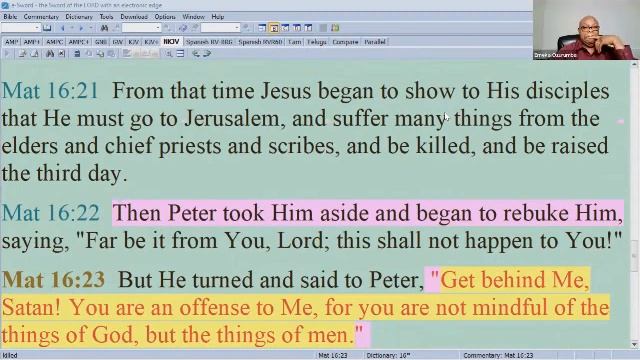Click the words 'the third day.'
This screenshot has height=360, width=640.
[64, 174]
